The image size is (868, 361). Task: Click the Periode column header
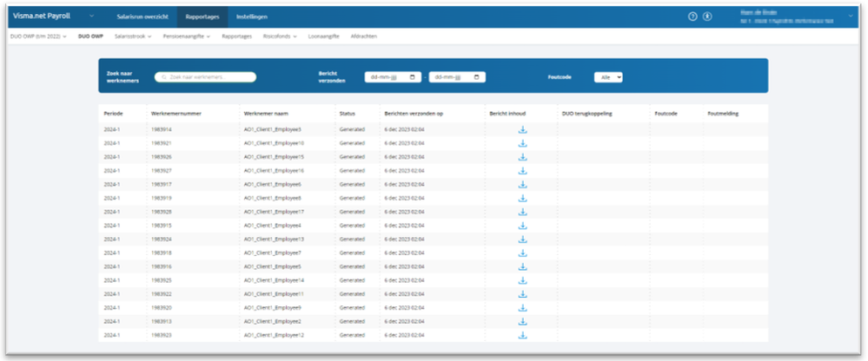pos(114,114)
